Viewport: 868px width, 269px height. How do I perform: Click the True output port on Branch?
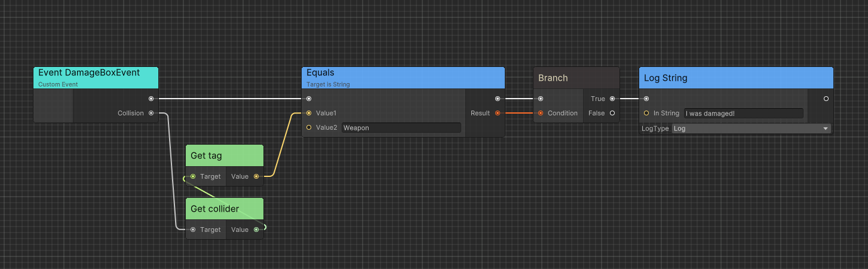pyautogui.click(x=612, y=99)
